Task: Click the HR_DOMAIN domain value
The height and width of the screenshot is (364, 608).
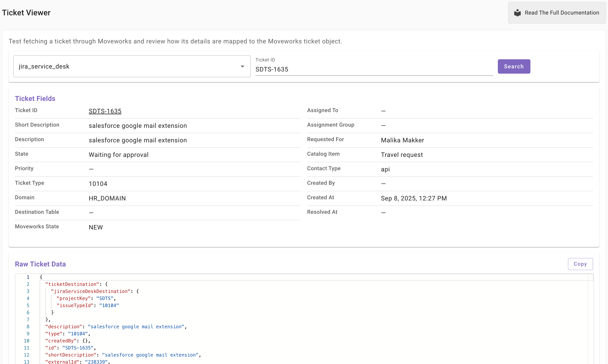Action: click(x=107, y=198)
